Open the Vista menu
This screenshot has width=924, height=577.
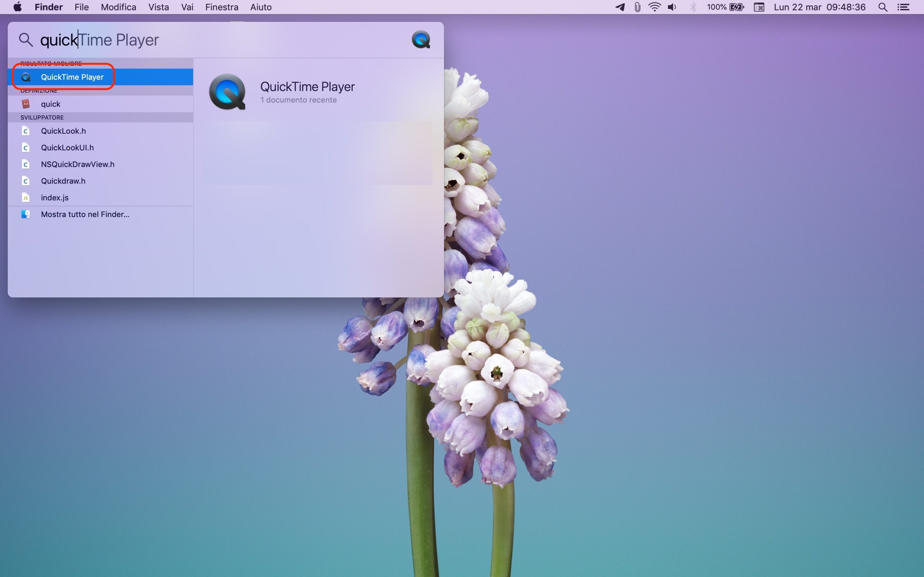(x=158, y=7)
